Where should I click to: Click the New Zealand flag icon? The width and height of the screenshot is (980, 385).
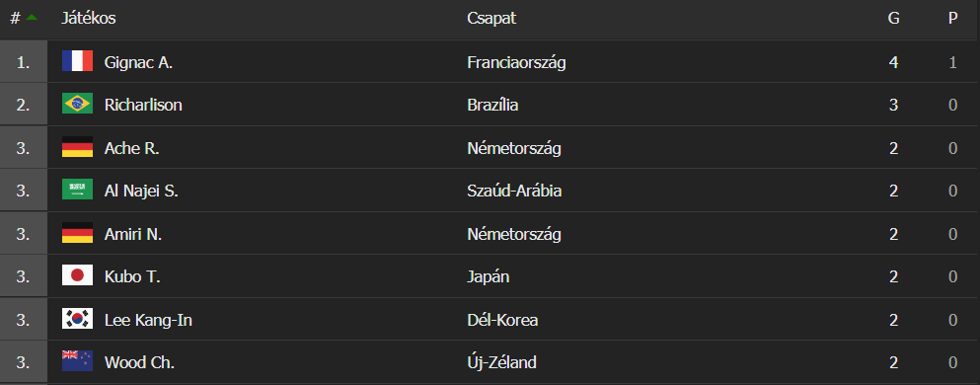coord(78,361)
